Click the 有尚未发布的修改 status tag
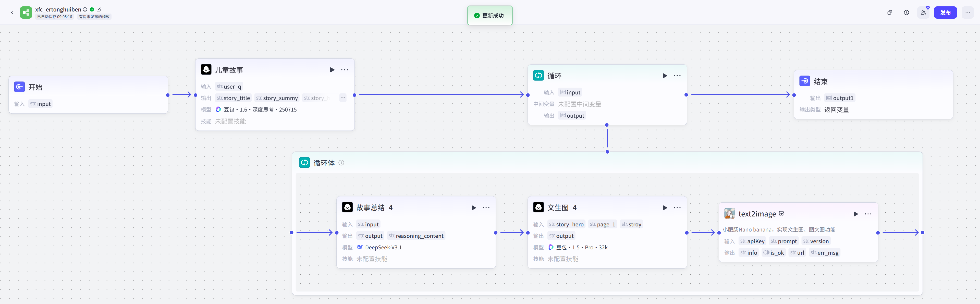Viewport: 980px width, 304px height. click(x=94, y=17)
